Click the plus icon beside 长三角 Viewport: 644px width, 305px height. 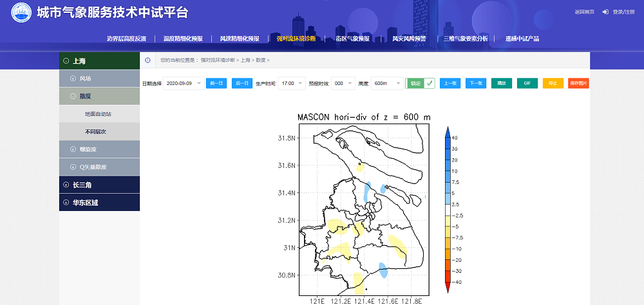[66, 185]
